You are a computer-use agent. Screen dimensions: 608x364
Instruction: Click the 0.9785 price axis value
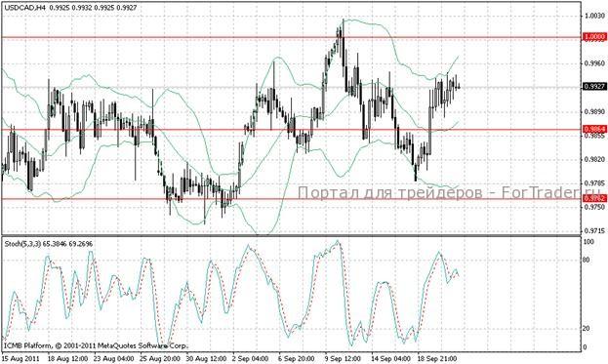[594, 182]
